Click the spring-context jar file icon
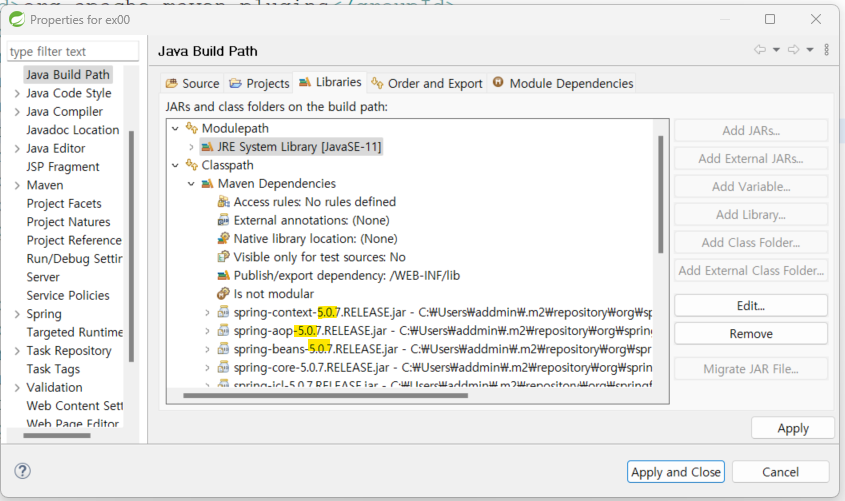This screenshot has height=501, width=845. pyautogui.click(x=223, y=312)
